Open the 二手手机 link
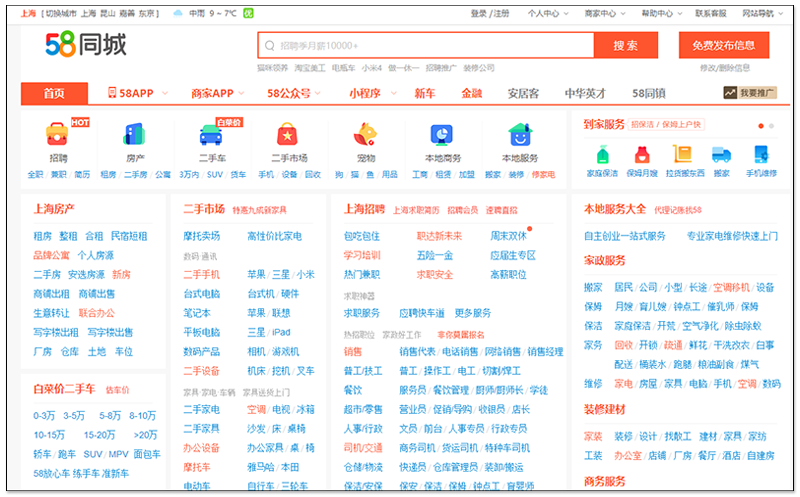The width and height of the screenshot is (800, 497). point(202,275)
